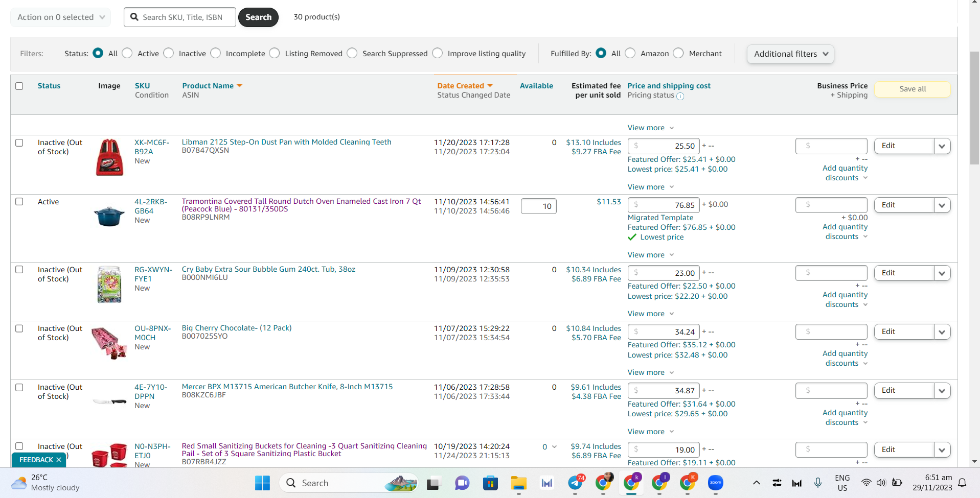Close the FEEDBACK tab with its X

(59, 460)
